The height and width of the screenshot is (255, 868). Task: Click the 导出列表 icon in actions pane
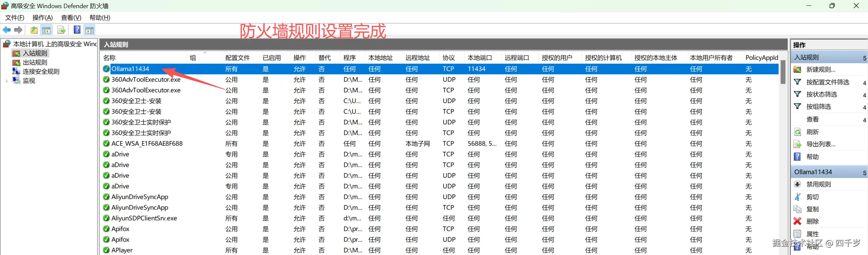(x=797, y=144)
